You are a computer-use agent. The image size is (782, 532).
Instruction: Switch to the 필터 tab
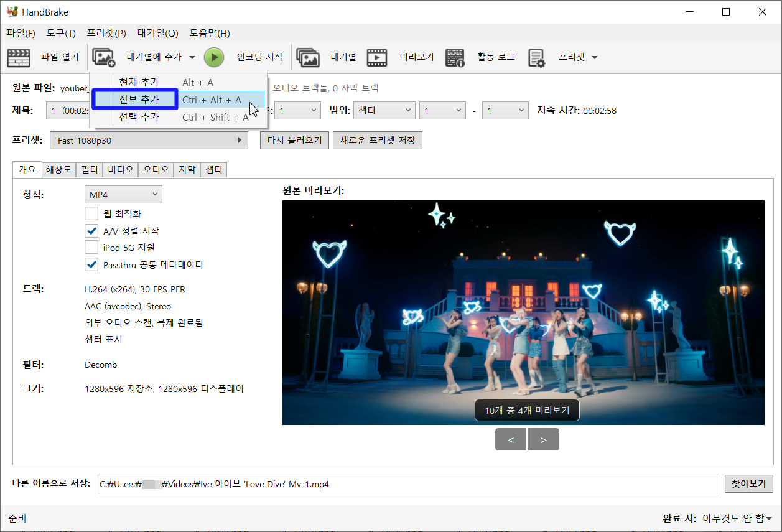click(90, 169)
